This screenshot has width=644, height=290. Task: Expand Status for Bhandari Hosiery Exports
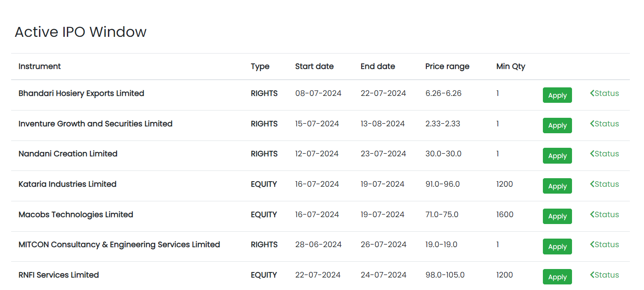604,93
